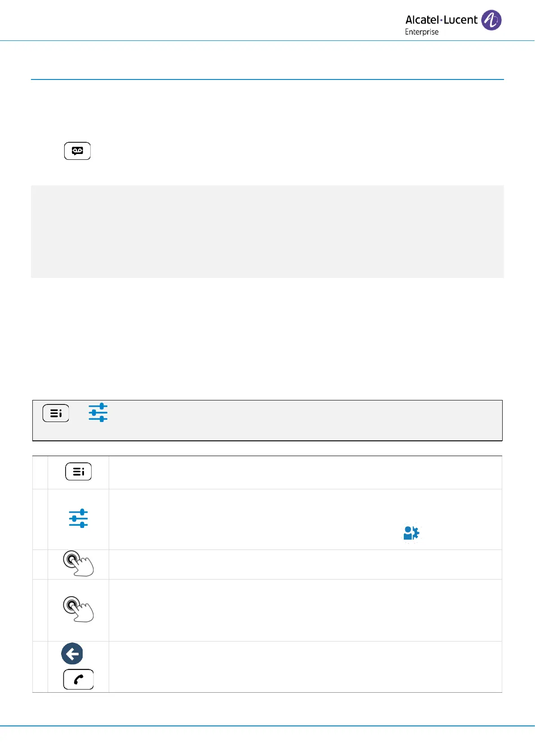Image resolution: width=535 pixels, height=756 pixels.
Task: Click the blue user-with-gear settings icon
Action: (411, 533)
